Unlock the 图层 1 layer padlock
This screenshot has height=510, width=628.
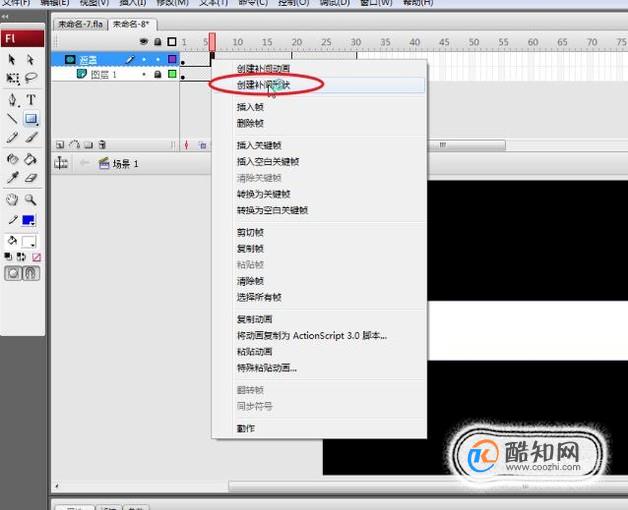click(158, 74)
